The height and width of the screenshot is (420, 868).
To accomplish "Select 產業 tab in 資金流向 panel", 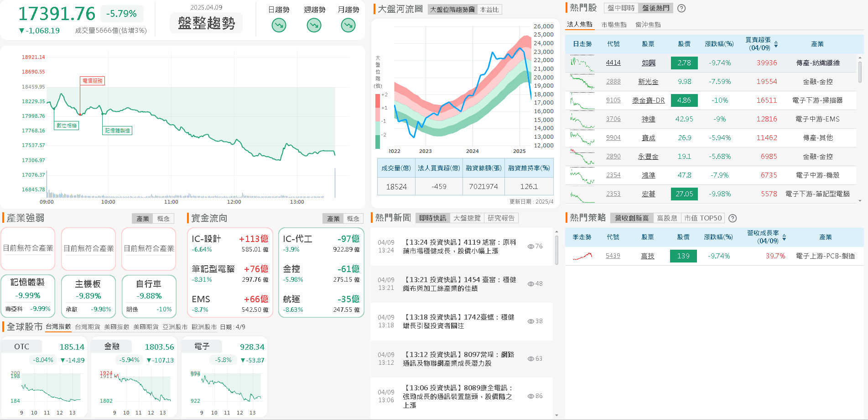I will tap(333, 219).
